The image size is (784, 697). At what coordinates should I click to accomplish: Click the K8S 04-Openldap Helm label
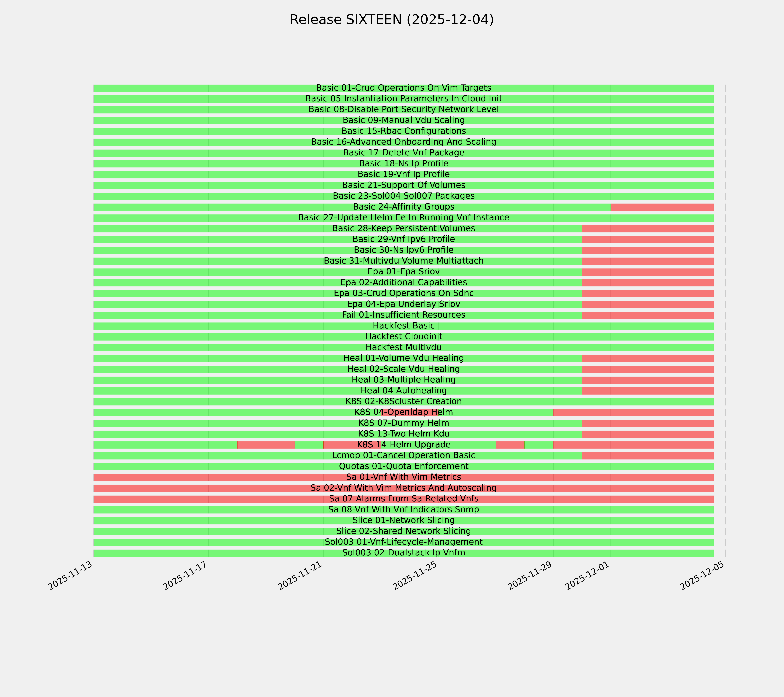(x=403, y=412)
